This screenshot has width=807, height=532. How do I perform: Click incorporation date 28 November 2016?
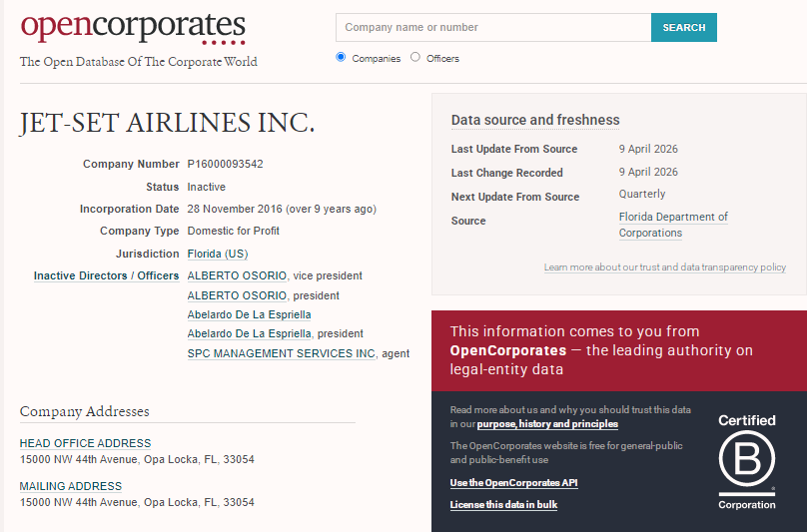235,209
